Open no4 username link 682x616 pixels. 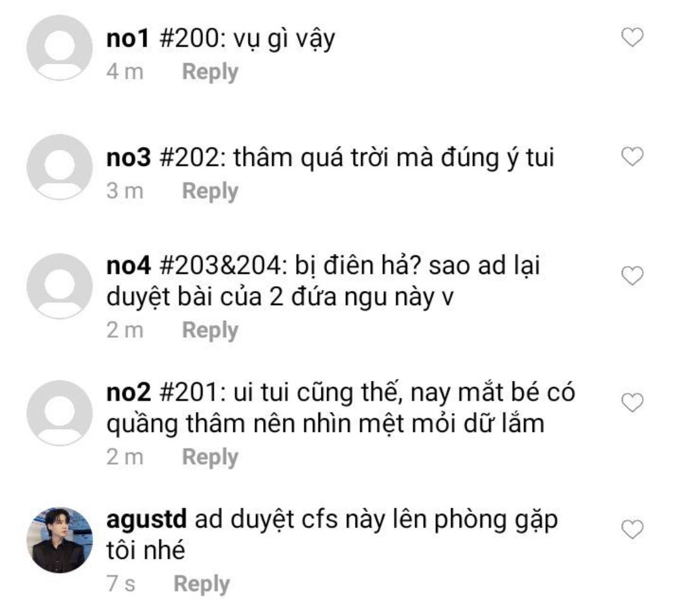129,265
